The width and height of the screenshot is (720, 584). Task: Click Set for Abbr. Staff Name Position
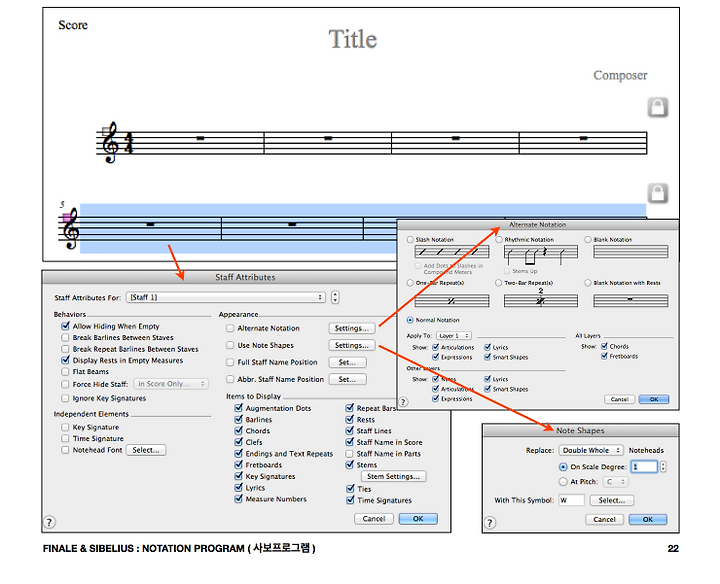(348, 379)
